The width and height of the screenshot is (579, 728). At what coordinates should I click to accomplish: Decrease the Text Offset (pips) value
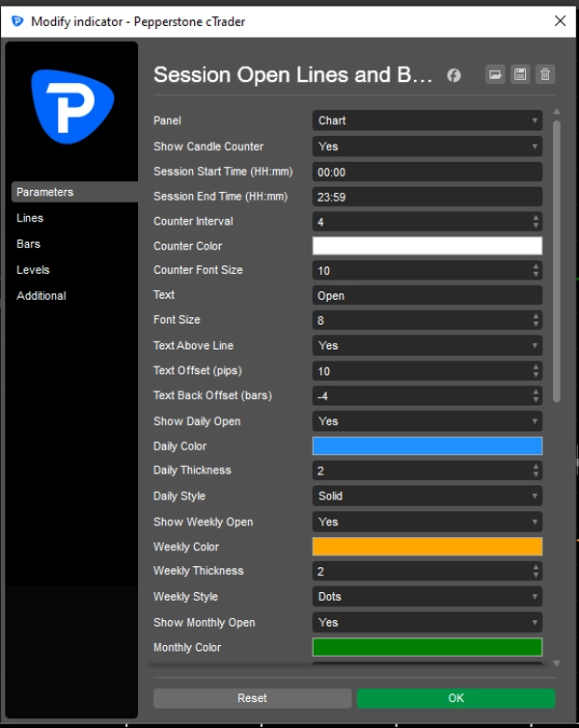(536, 375)
